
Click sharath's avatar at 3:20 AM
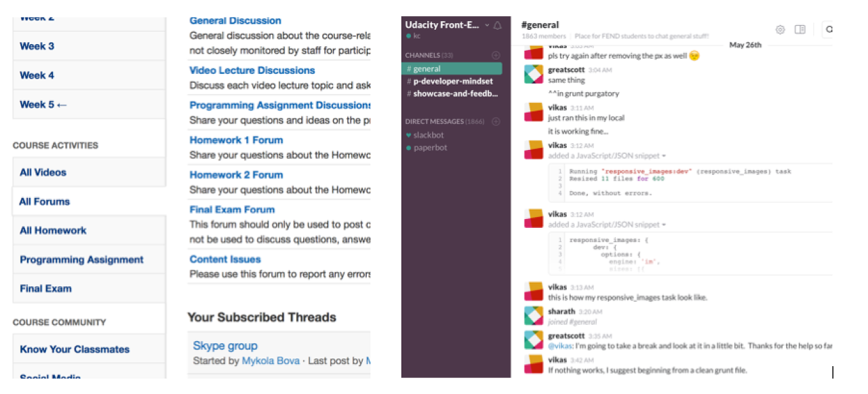tap(534, 316)
